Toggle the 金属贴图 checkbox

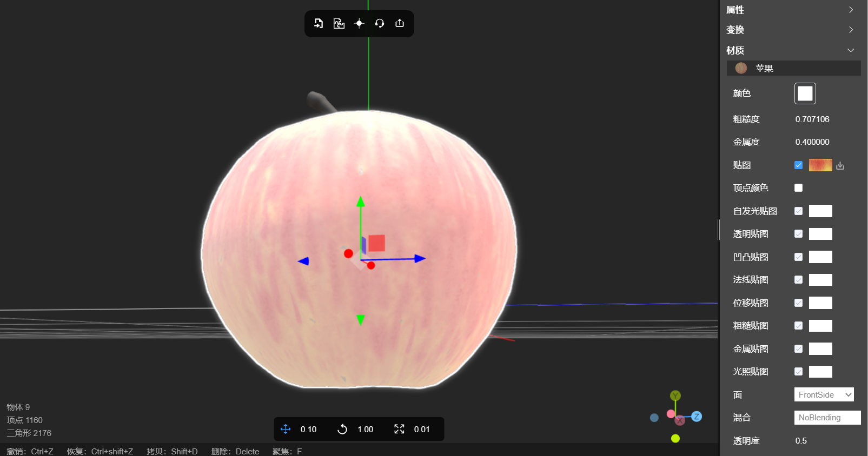[798, 349]
